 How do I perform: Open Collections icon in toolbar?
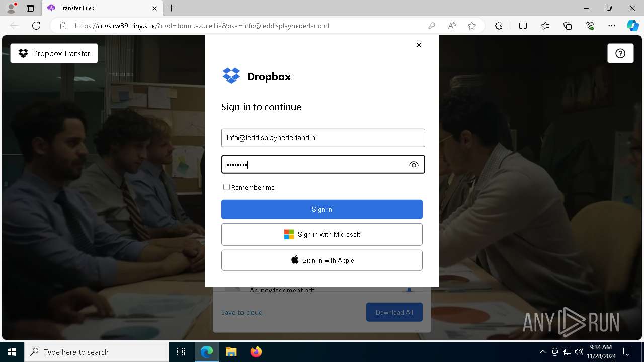click(x=568, y=26)
